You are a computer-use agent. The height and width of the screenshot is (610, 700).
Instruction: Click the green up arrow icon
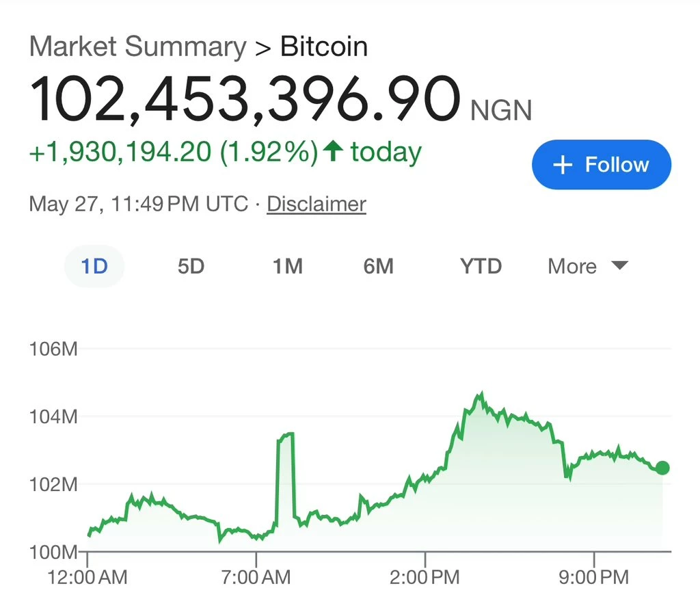pos(333,150)
